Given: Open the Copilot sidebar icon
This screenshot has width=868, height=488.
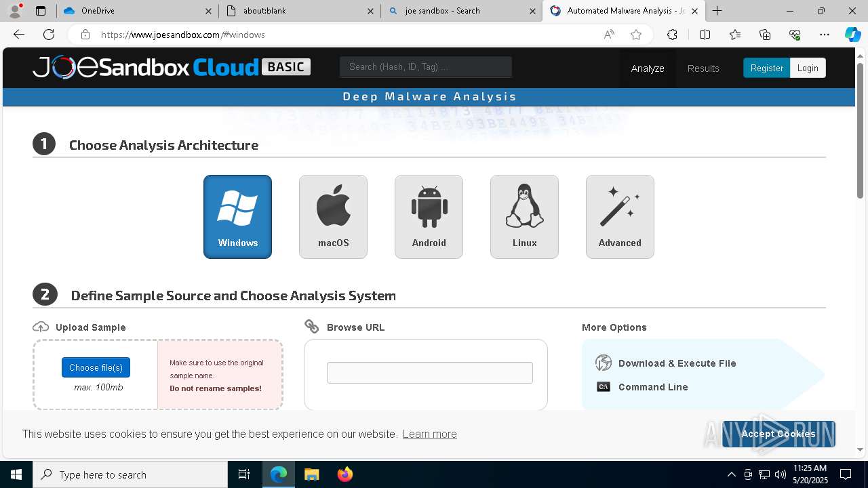Looking at the screenshot, I should coord(852,35).
